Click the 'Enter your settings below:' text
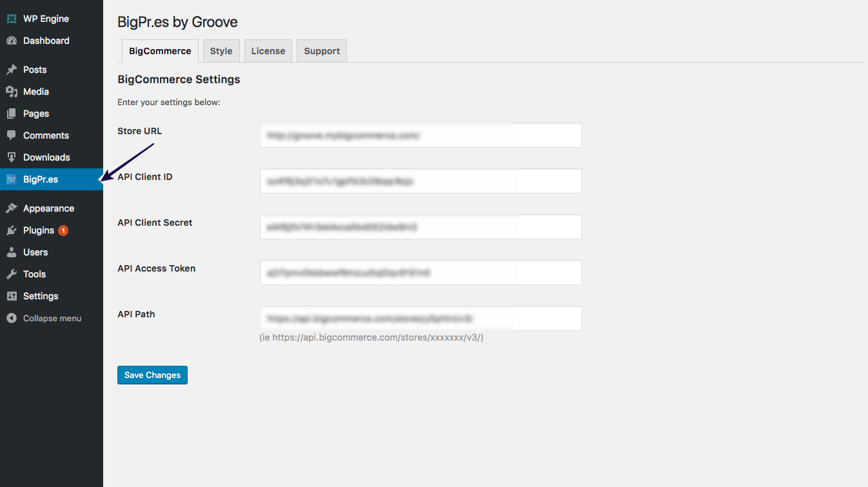868x487 pixels. (169, 102)
